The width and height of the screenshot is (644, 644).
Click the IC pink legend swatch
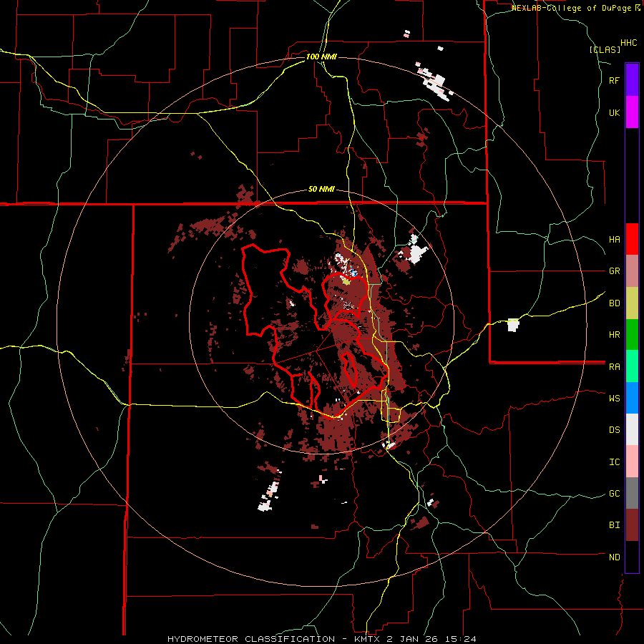pyautogui.click(x=632, y=462)
